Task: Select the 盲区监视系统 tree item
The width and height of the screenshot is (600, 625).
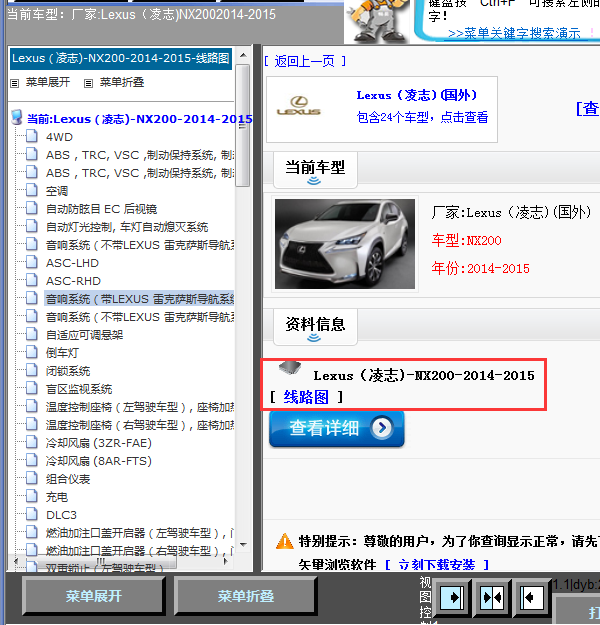Action: point(79,389)
